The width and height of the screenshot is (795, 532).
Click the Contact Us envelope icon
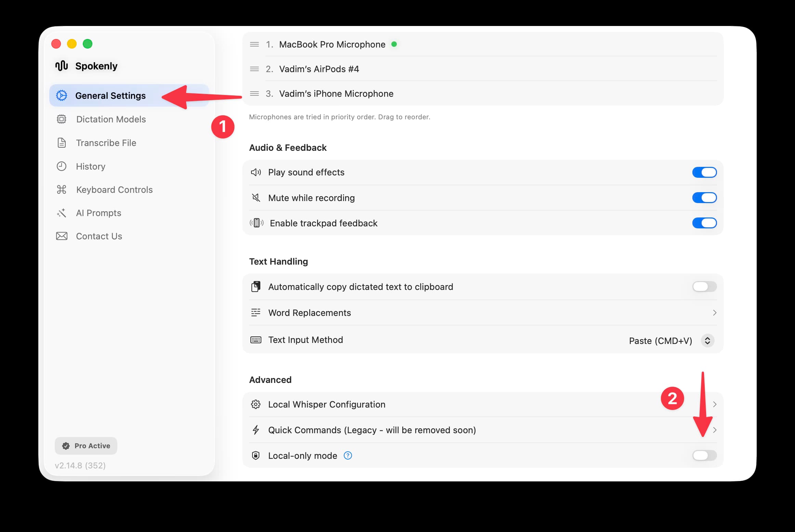tap(62, 236)
